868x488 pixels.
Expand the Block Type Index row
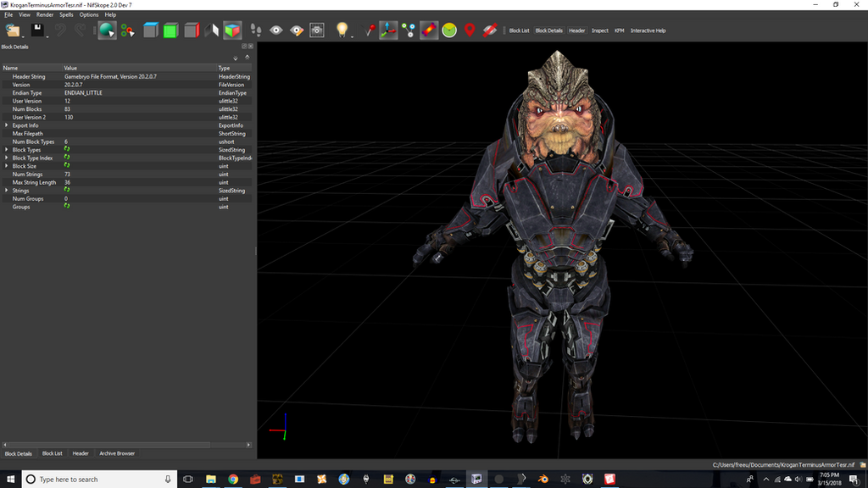tap(6, 158)
